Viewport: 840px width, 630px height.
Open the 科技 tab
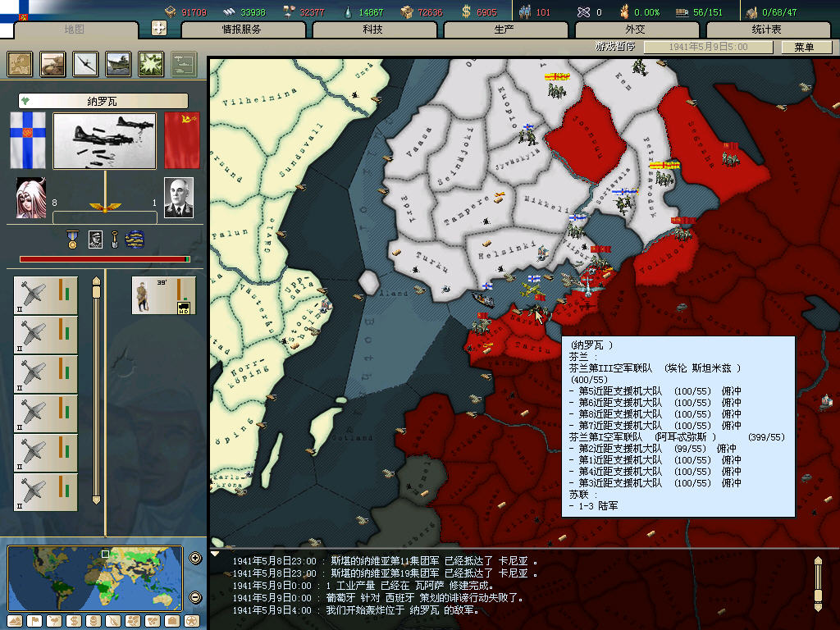pos(373,30)
